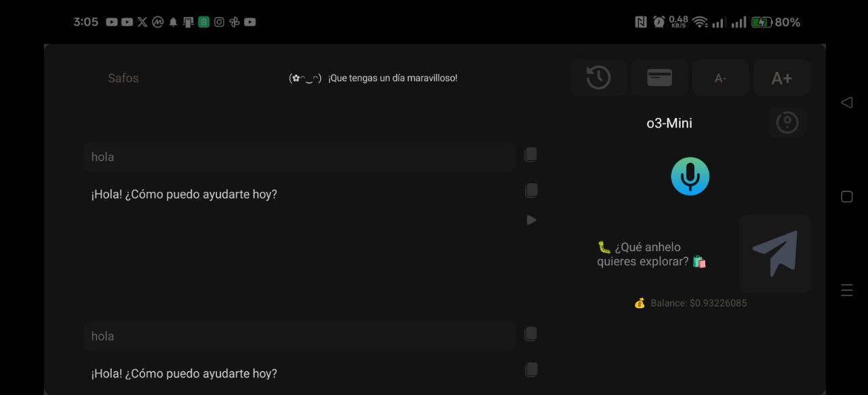Tap the circular icon beside o3-Mini
Viewport: 868px width, 395px height.
click(787, 123)
